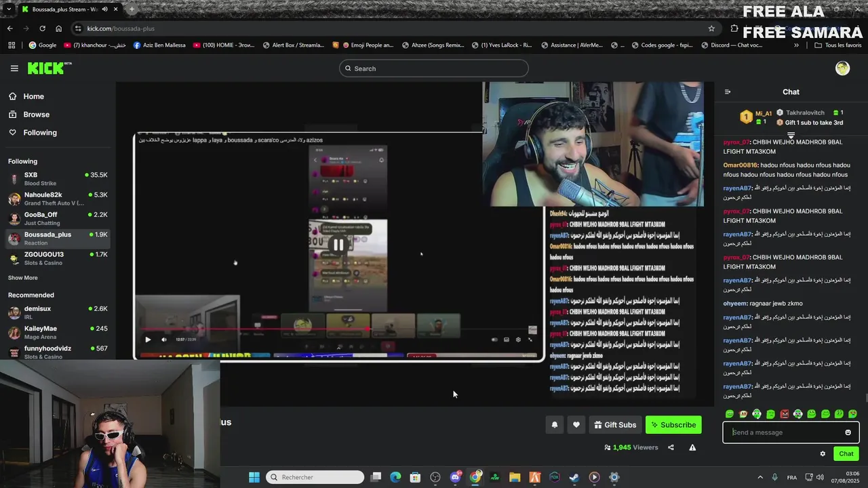Select the last emote in emote row

pos(852,414)
